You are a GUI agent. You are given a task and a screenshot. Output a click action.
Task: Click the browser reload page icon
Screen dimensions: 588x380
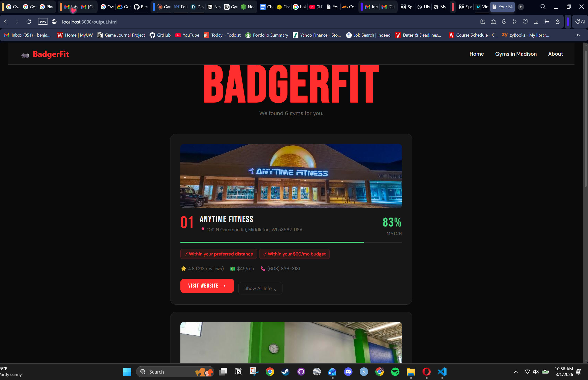tap(28, 22)
